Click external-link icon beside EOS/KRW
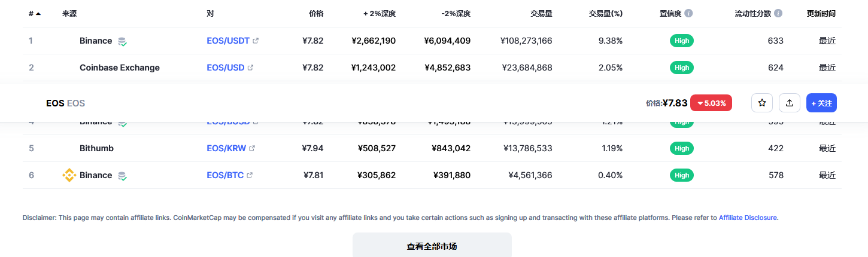This screenshot has height=257, width=868. point(252,148)
